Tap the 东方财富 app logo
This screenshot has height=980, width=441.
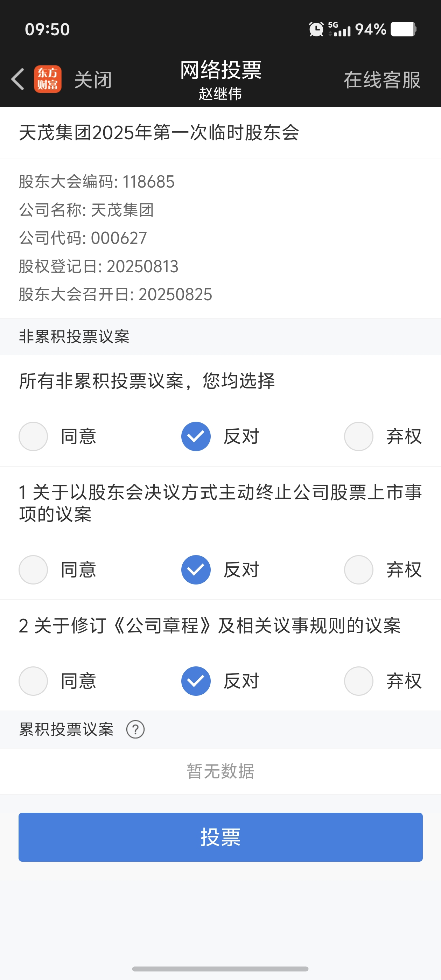48,79
